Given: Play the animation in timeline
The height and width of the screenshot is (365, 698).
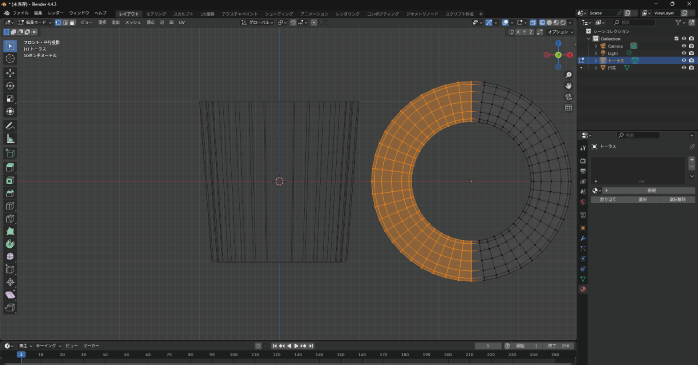Looking at the screenshot, I should (x=296, y=346).
